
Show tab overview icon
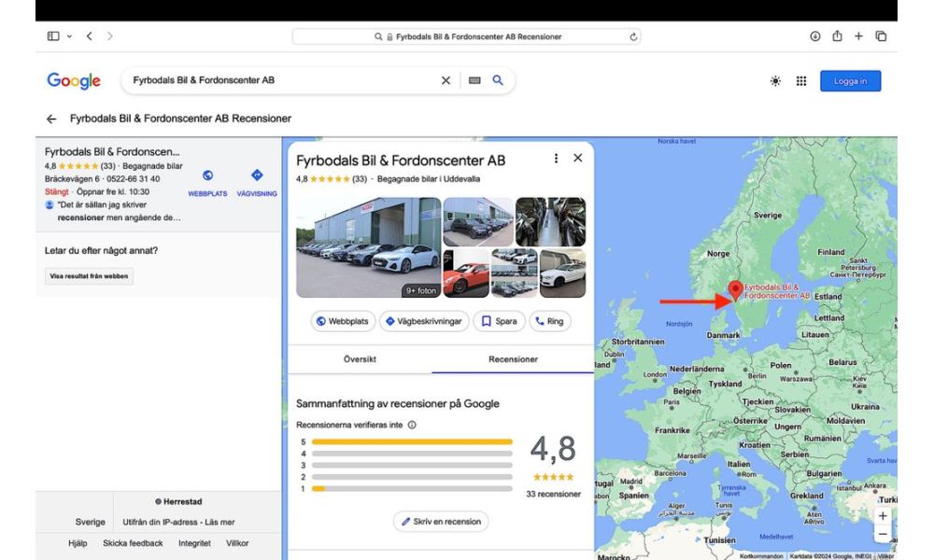point(881,36)
